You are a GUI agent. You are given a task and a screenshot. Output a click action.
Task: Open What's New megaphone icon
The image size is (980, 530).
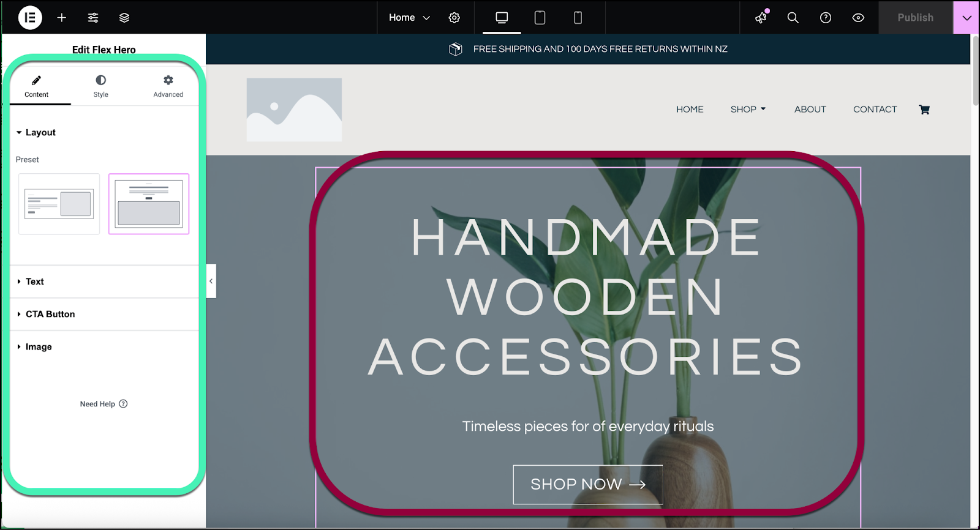(x=761, y=18)
